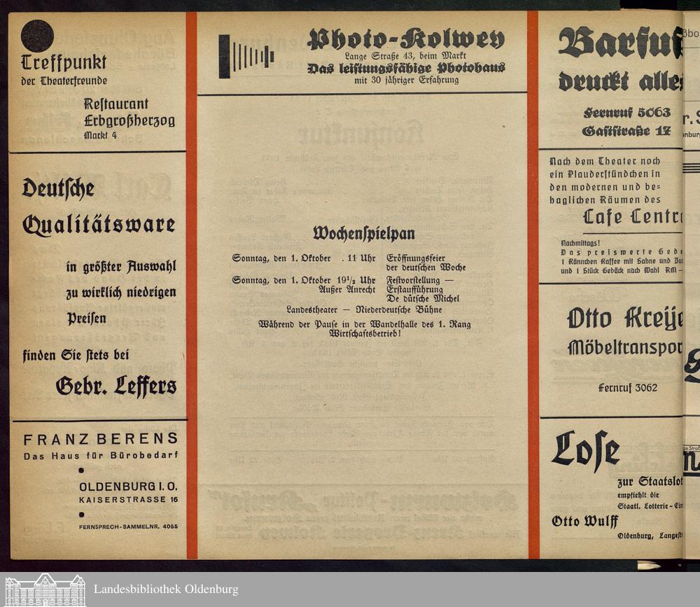The width and height of the screenshot is (700, 607).
Task: Click the upper bullet dot in Franz Berens ad
Action: tap(81, 471)
